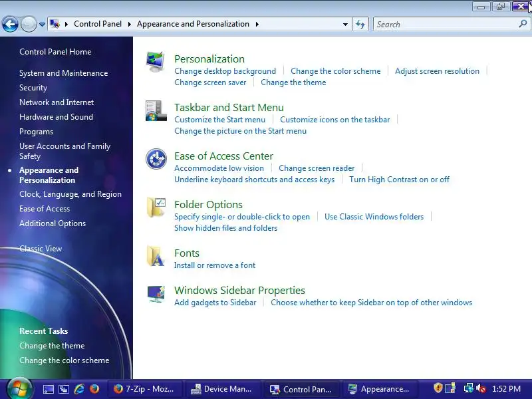This screenshot has height=399, width=532.
Task: Click Change desktop background link
Action: 225,71
